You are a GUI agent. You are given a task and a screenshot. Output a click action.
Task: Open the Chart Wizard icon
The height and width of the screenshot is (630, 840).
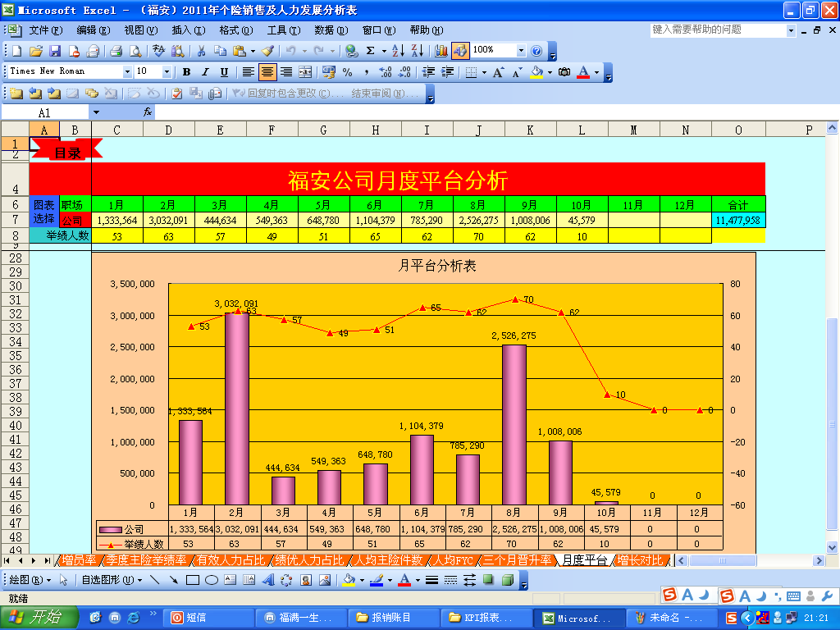(441, 51)
